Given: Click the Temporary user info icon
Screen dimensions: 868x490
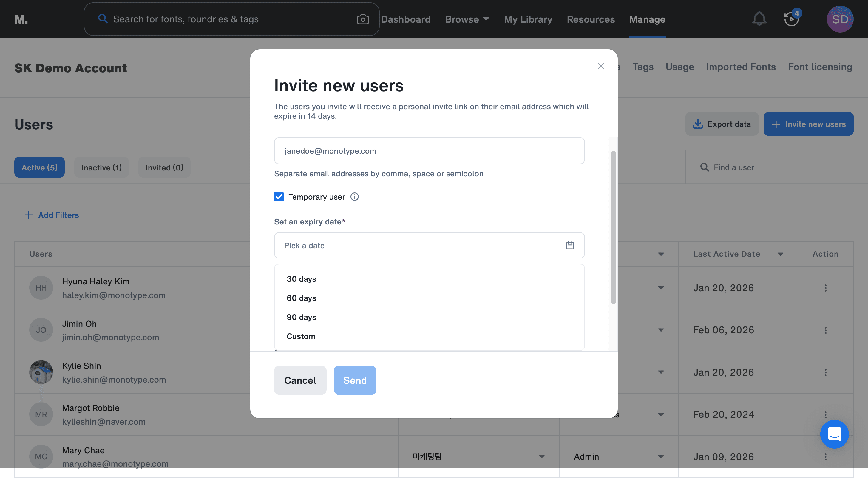Looking at the screenshot, I should coord(354,197).
